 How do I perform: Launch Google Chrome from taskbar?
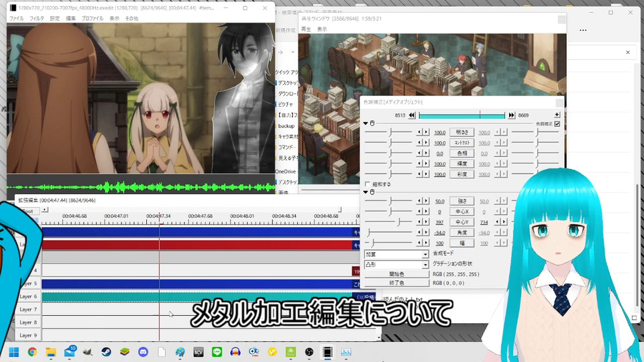pos(32,352)
